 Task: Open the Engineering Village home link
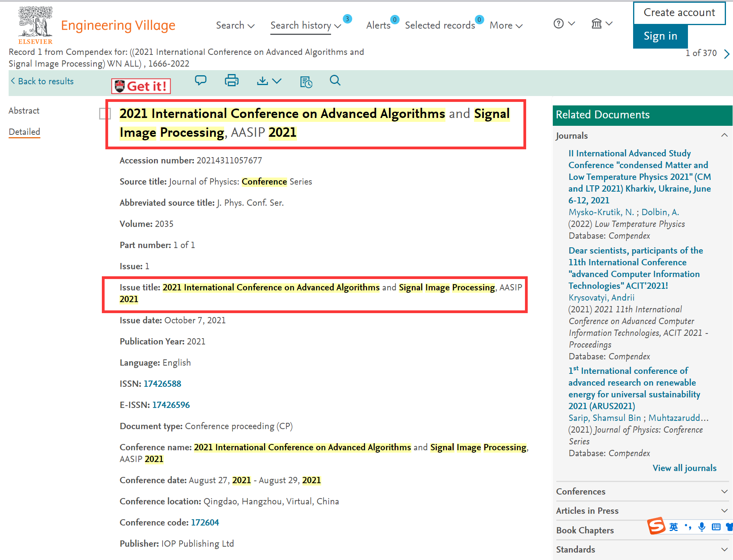tap(118, 25)
